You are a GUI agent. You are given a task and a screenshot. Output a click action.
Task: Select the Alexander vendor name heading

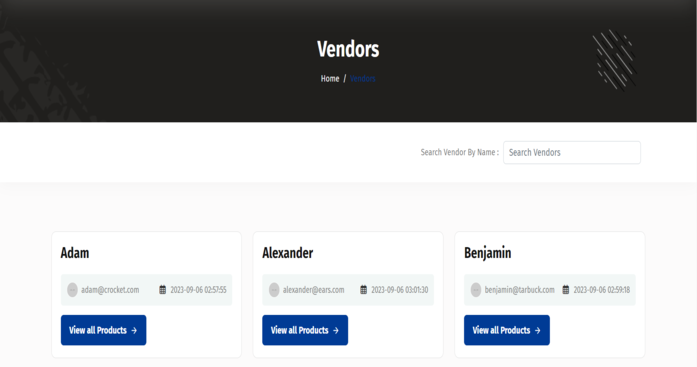pyautogui.click(x=288, y=253)
